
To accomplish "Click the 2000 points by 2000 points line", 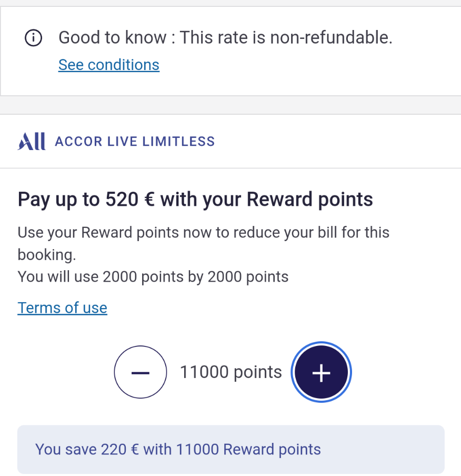I will pyautogui.click(x=153, y=277).
